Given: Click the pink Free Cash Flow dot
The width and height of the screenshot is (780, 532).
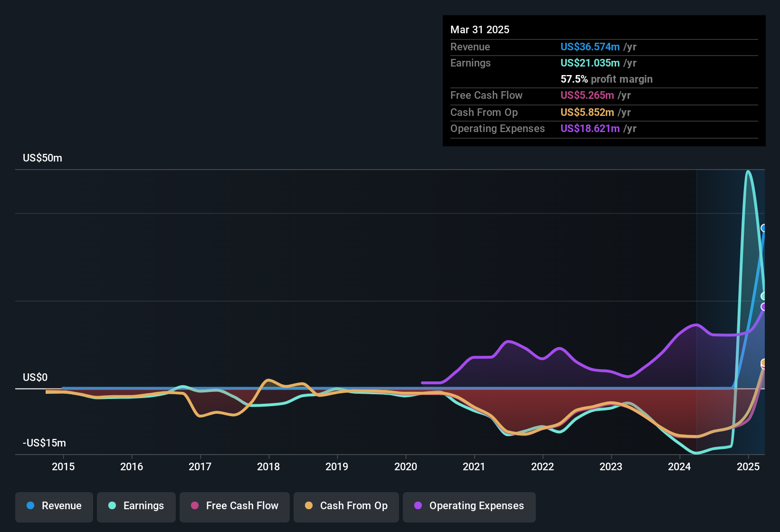Looking at the screenshot, I should pos(195,506).
